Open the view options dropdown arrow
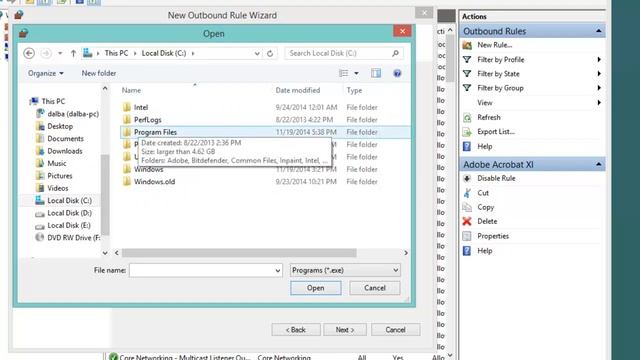Image resolution: width=640 pixels, height=360 pixels. (356, 73)
